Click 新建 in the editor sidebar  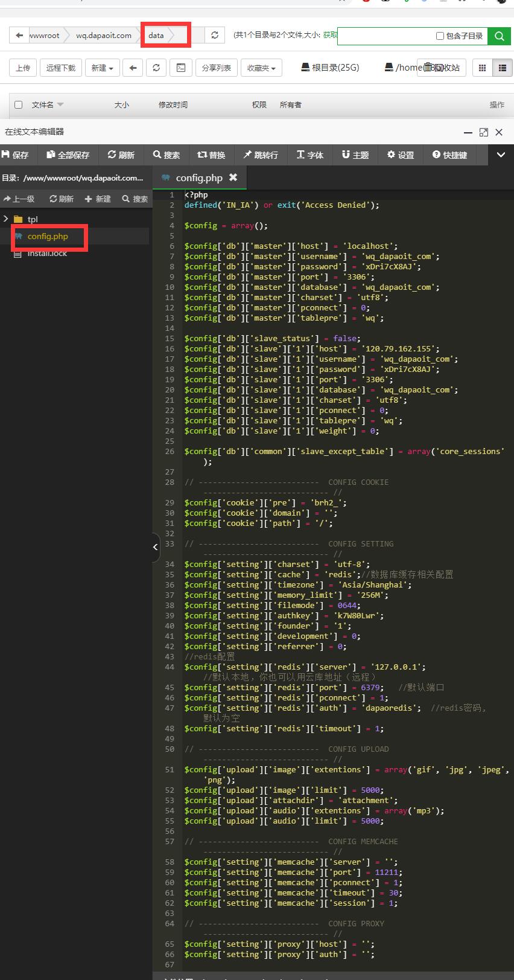click(98, 199)
